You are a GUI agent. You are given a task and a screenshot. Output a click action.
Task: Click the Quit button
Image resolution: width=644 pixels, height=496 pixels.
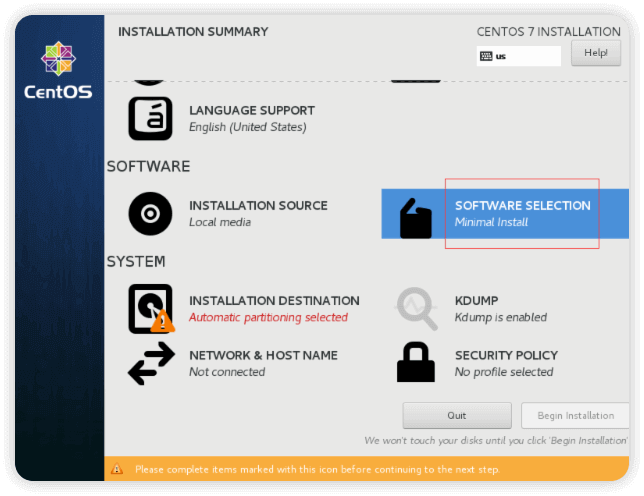[x=457, y=416]
